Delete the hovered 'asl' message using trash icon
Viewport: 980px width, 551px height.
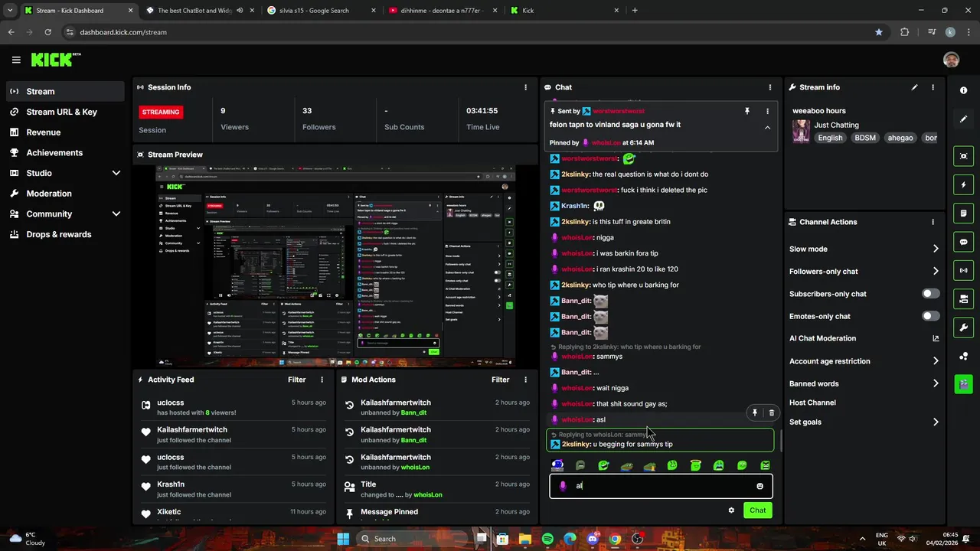pos(771,412)
